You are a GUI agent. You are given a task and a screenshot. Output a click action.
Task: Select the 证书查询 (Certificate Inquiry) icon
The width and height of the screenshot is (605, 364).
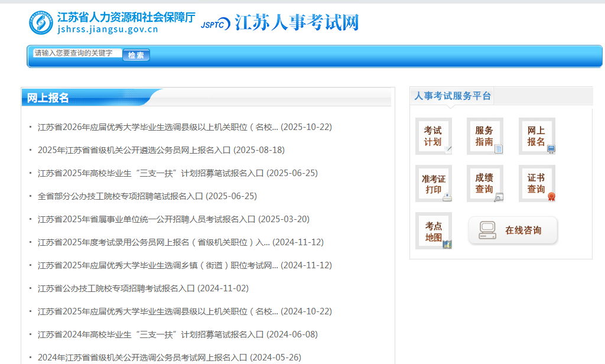(x=536, y=183)
